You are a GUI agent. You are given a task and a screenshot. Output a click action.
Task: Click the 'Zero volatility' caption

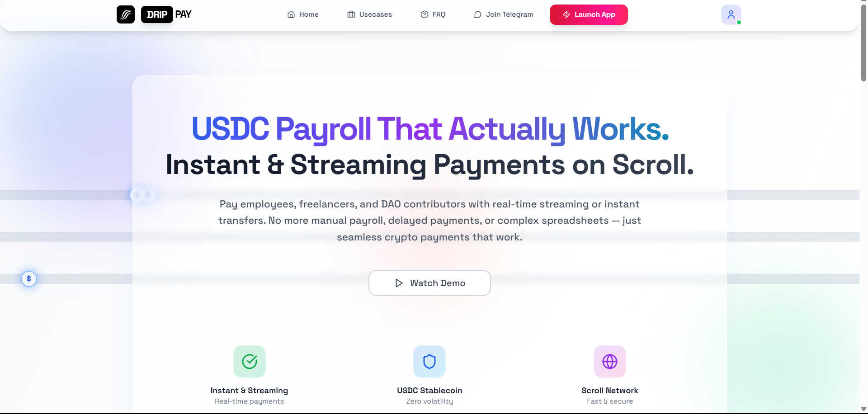pyautogui.click(x=429, y=401)
